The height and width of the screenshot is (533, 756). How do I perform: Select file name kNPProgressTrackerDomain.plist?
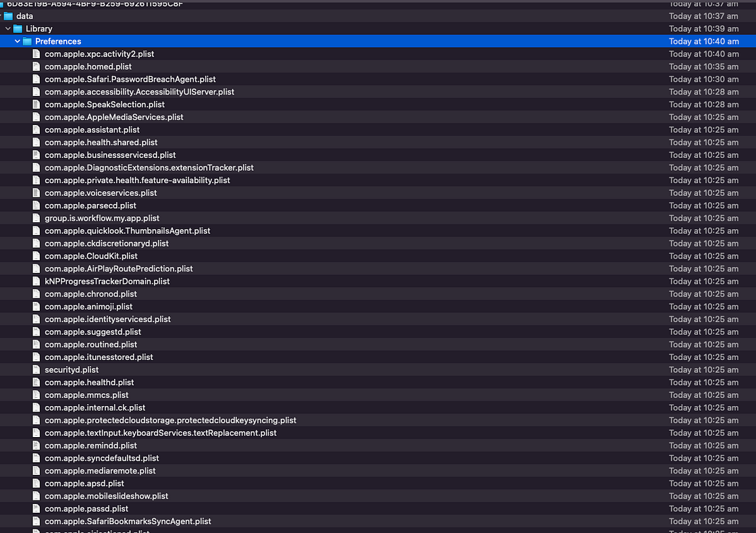point(107,281)
